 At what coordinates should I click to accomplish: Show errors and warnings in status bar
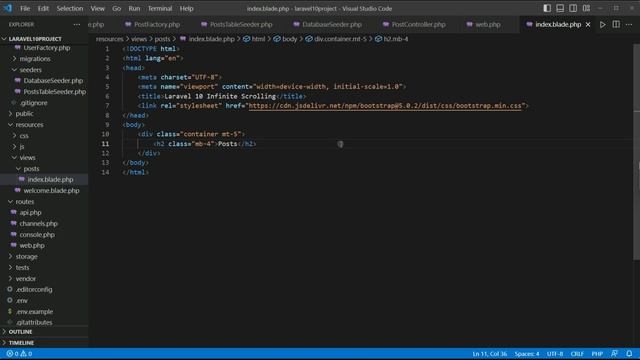(19, 353)
